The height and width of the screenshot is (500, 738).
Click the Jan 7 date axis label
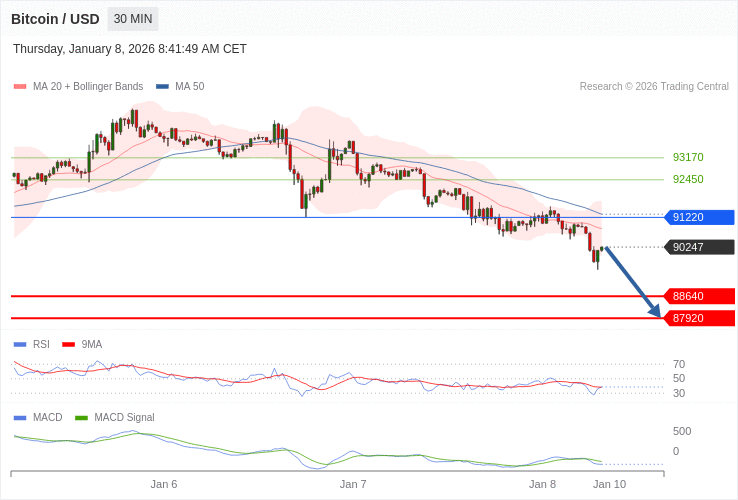(353, 484)
